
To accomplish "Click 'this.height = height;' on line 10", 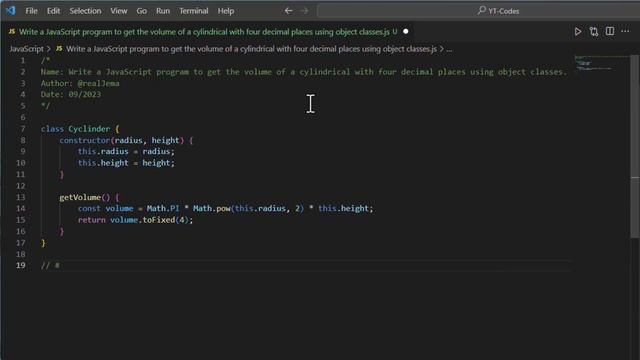I will click(x=126, y=163).
